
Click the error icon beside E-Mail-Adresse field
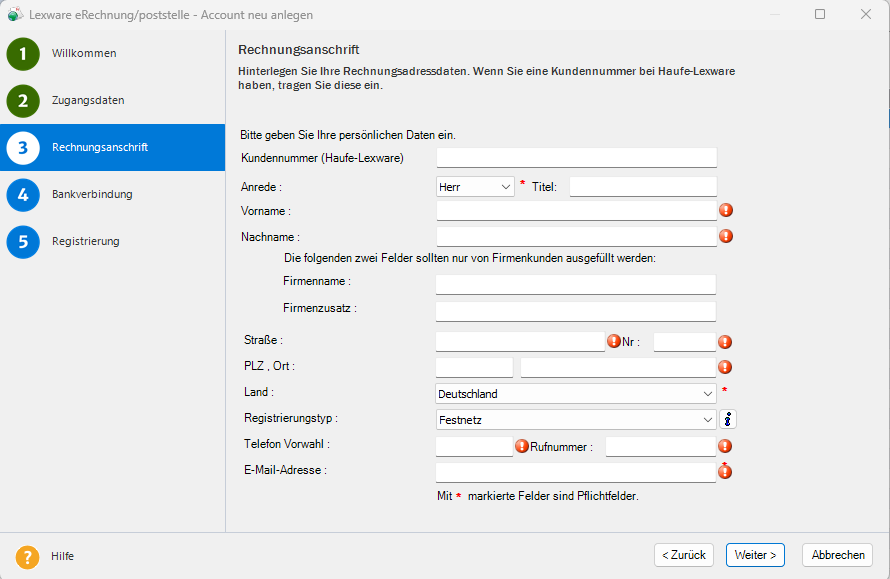(725, 471)
